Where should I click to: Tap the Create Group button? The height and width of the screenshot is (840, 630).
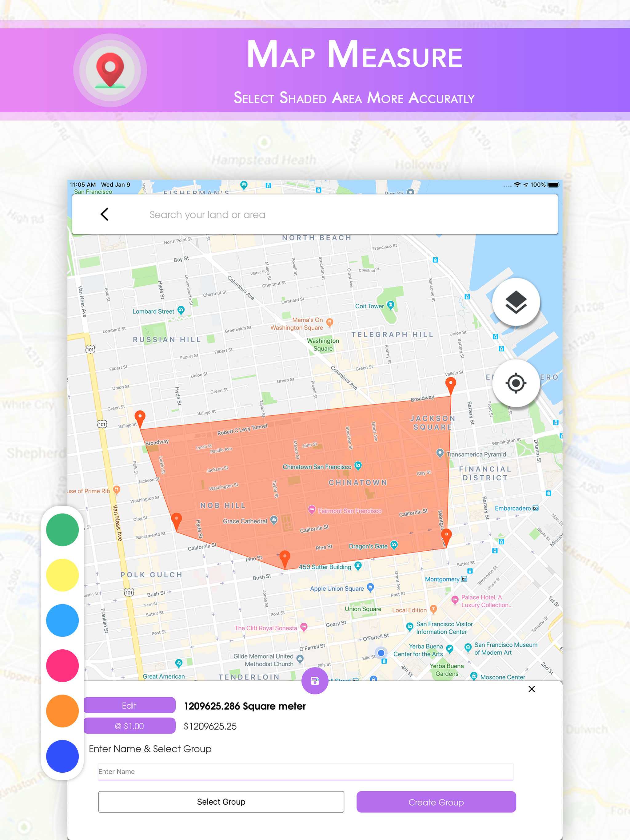[x=436, y=802]
